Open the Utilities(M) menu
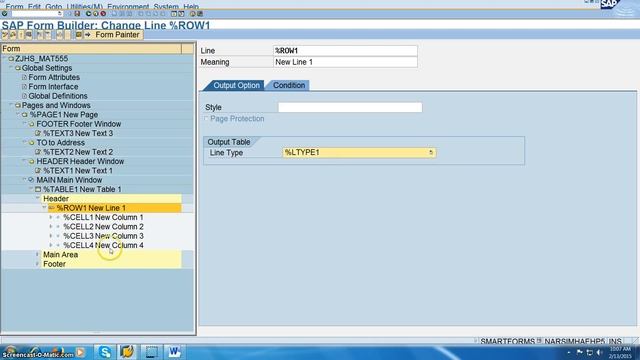Viewport: 640px width, 360px height. pyautogui.click(x=84, y=7)
